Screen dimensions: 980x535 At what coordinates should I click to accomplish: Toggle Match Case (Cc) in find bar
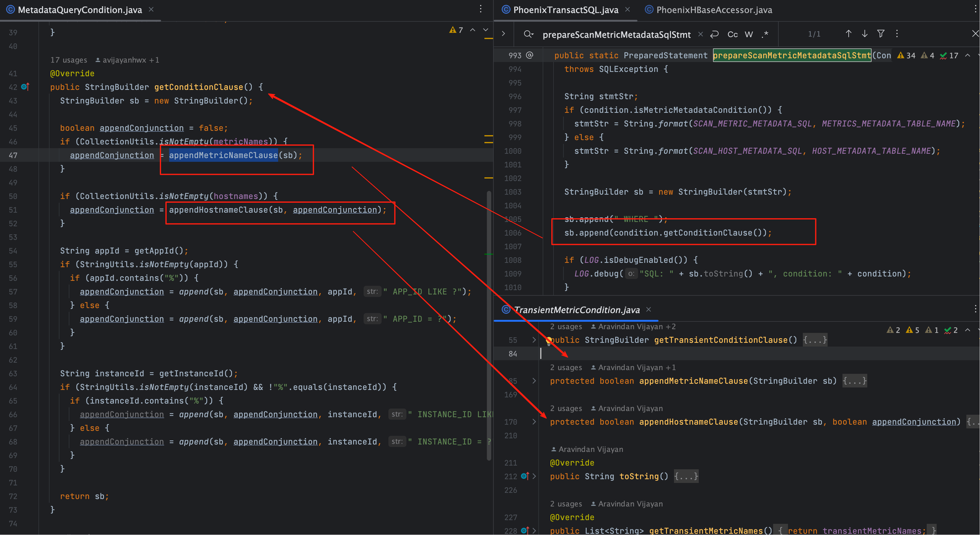click(x=732, y=34)
